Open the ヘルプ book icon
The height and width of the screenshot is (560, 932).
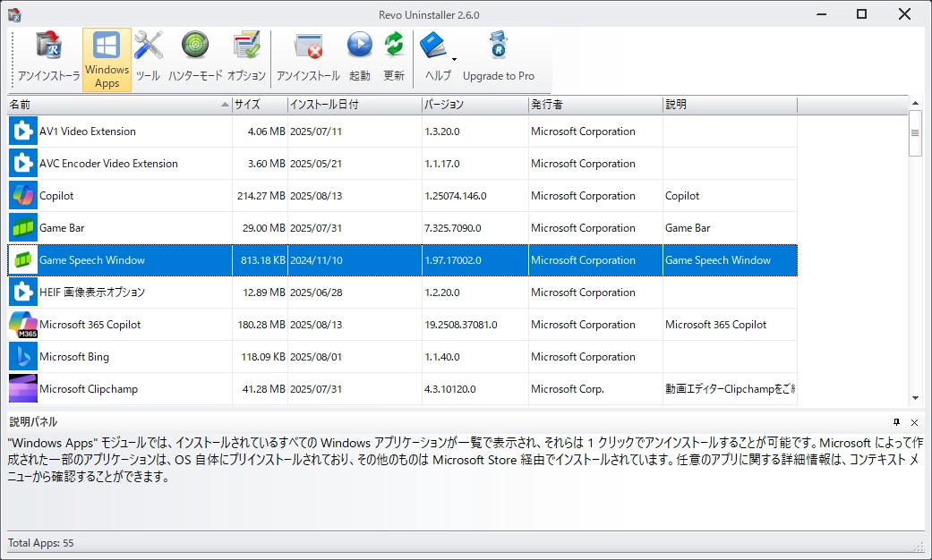pyautogui.click(x=434, y=47)
